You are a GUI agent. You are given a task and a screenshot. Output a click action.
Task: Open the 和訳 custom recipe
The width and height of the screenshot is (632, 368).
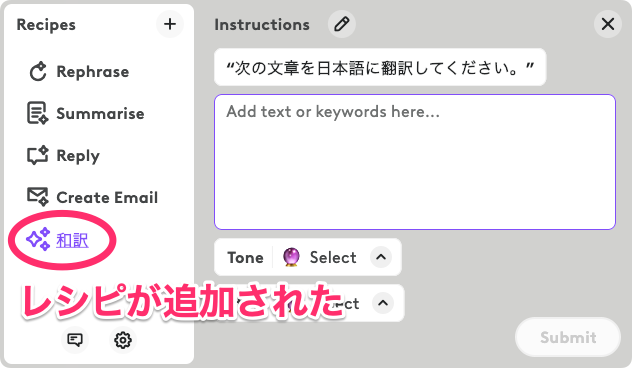point(57,240)
